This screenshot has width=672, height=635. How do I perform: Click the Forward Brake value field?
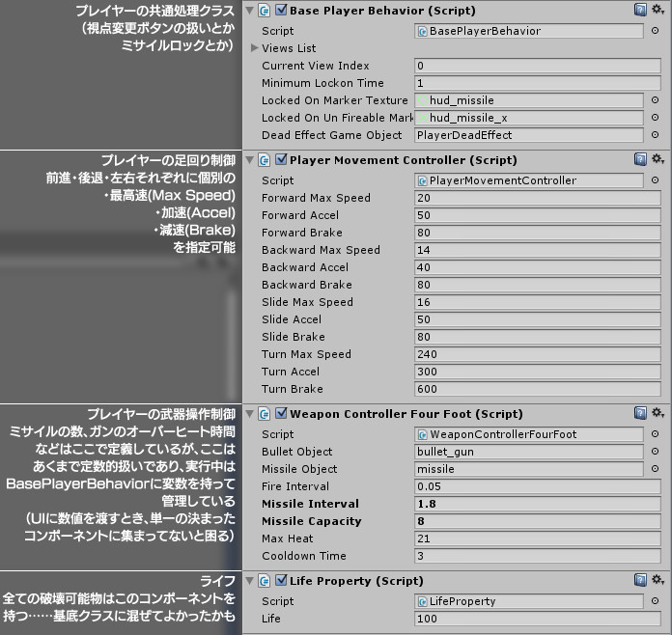(x=538, y=233)
